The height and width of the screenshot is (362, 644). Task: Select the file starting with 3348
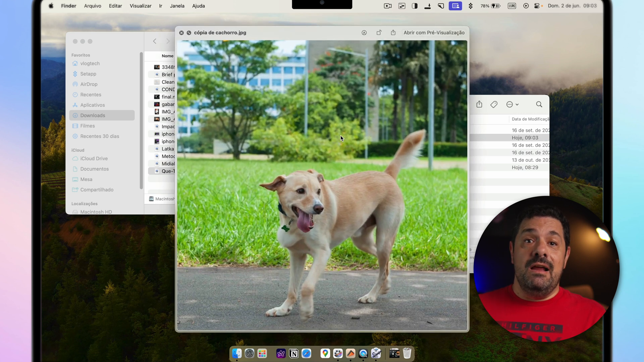[162, 67]
